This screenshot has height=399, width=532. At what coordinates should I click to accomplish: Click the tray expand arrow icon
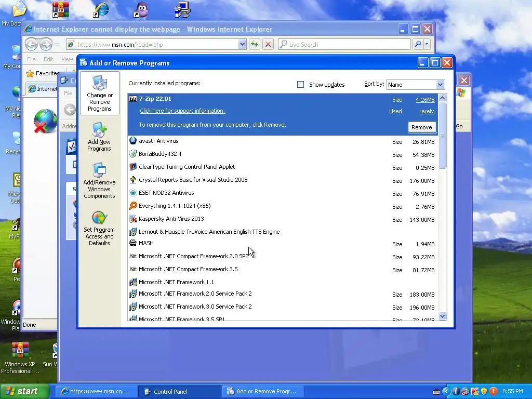click(x=446, y=392)
